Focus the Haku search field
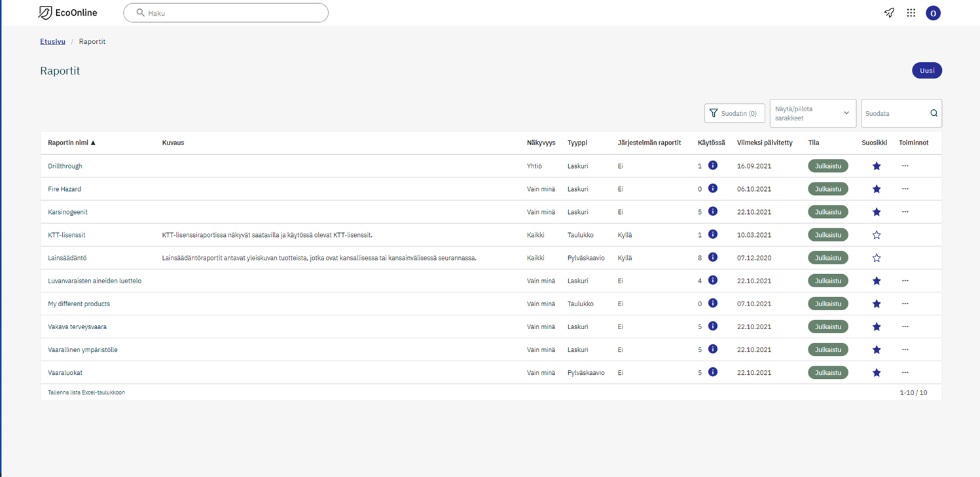The image size is (980, 477). point(226,12)
